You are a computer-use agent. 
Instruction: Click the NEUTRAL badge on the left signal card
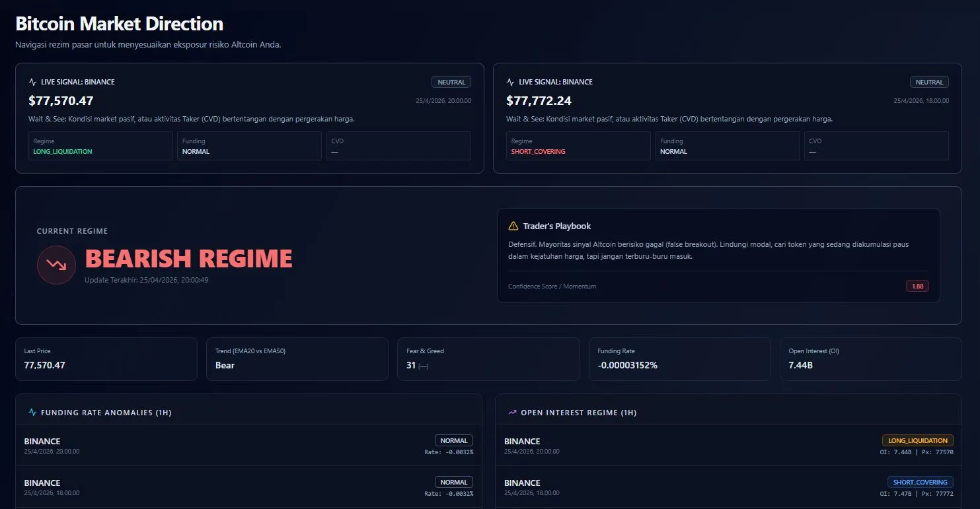(x=451, y=81)
